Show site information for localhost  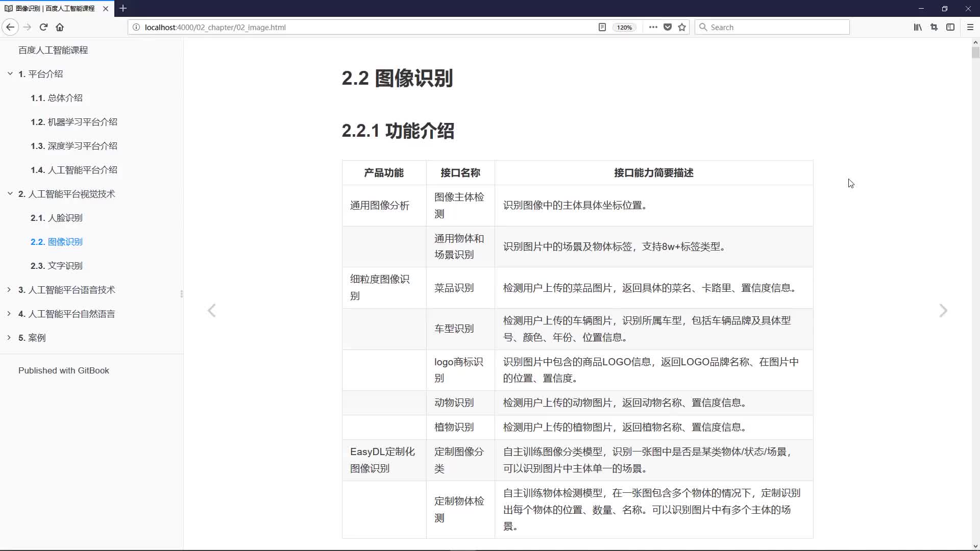point(136,27)
